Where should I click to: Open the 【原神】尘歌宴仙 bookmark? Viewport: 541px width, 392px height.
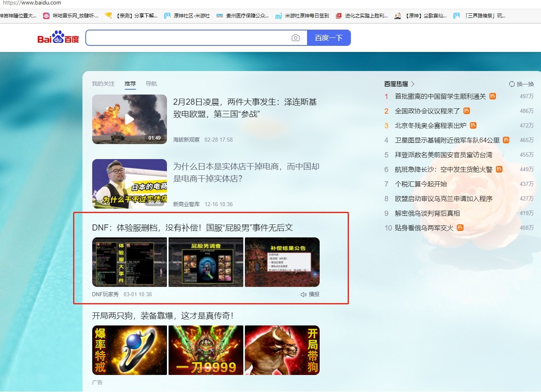point(421,16)
